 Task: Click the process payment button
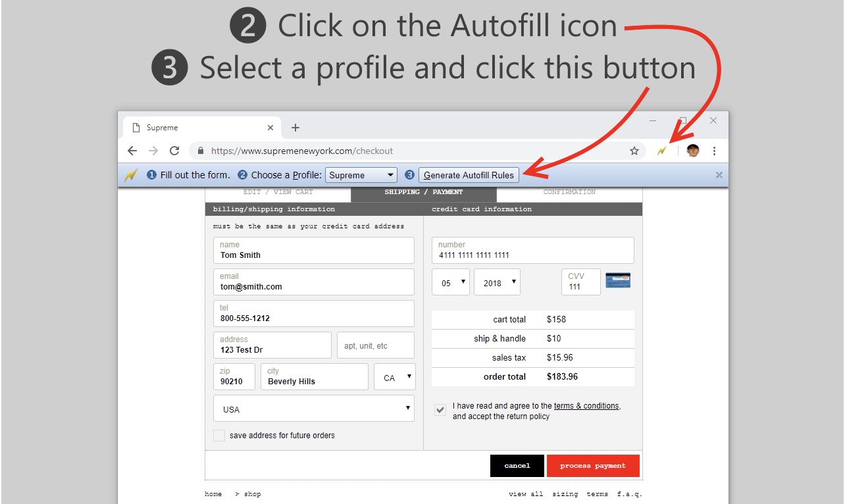coord(593,466)
